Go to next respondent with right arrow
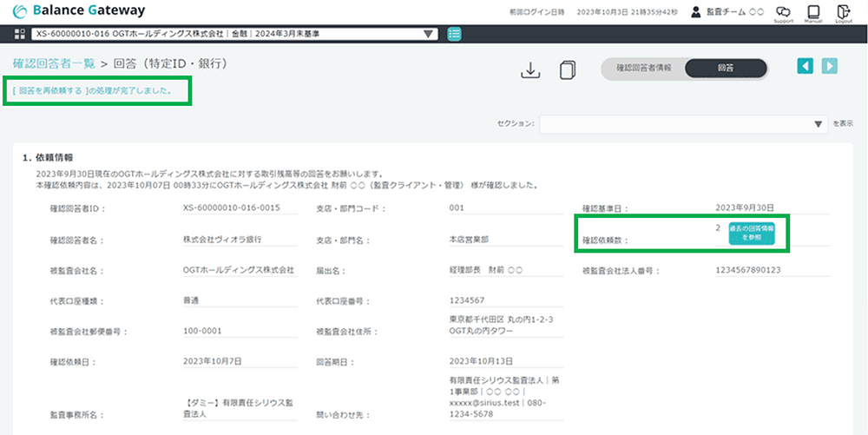This screenshot has width=868, height=435. 830,67
